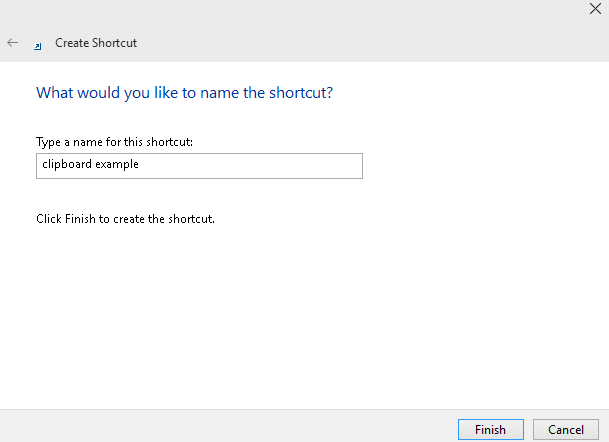The image size is (609, 442).
Task: Click the word "What" starting the blue heading
Action: (54, 93)
